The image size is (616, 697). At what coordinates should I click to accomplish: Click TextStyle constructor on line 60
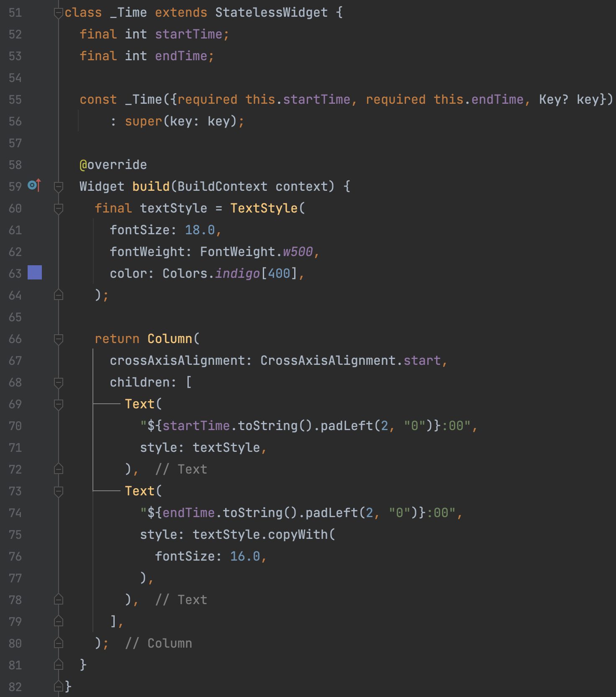tap(264, 208)
